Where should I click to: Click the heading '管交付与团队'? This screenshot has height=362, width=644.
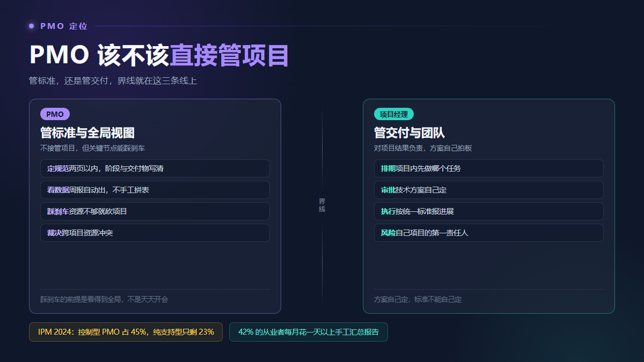pyautogui.click(x=409, y=133)
